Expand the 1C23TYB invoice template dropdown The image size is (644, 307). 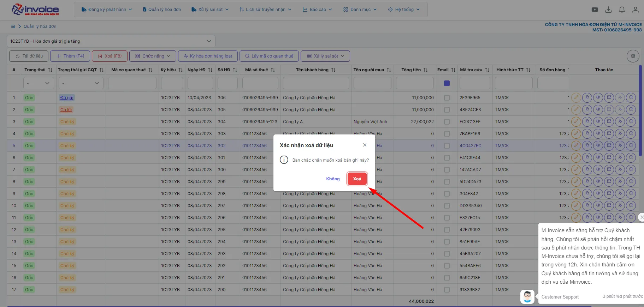pyautogui.click(x=111, y=41)
